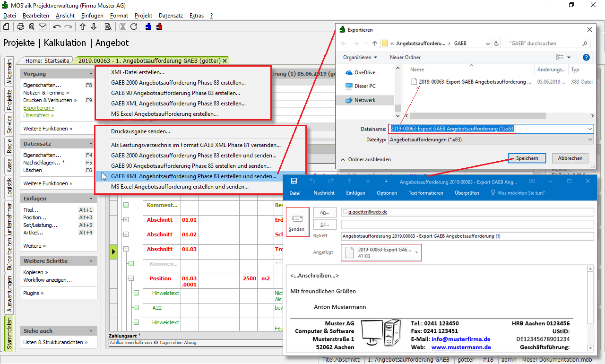
Task: Expand the Abschnitt 01.01 tree node
Action: [x=126, y=220]
